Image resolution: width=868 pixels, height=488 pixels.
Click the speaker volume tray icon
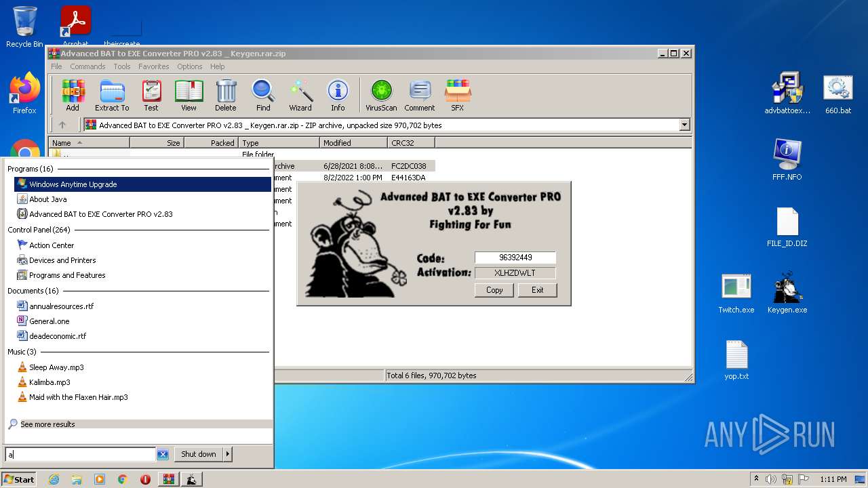(771, 479)
